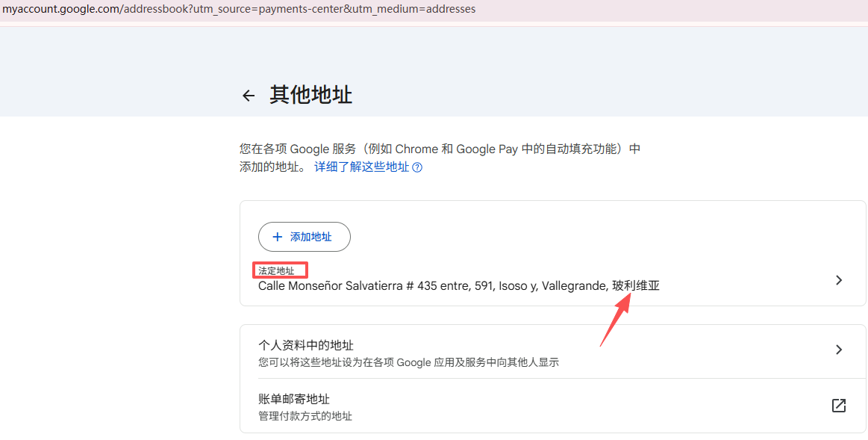The width and height of the screenshot is (868, 440).
Task: Click the 其他地址 page heading
Action: [310, 95]
